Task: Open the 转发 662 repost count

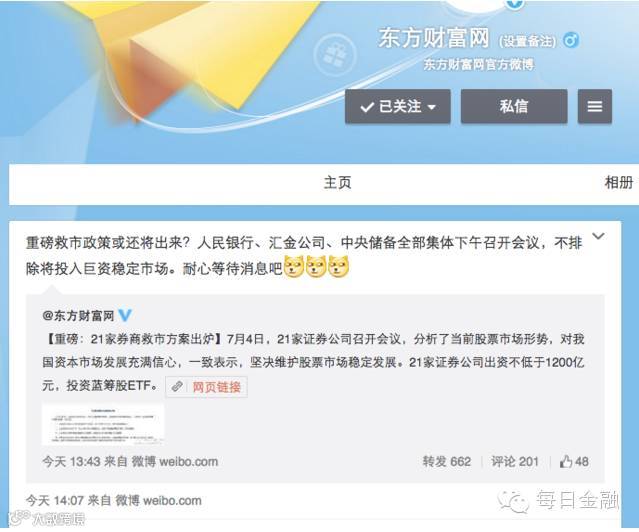Action: 447,461
